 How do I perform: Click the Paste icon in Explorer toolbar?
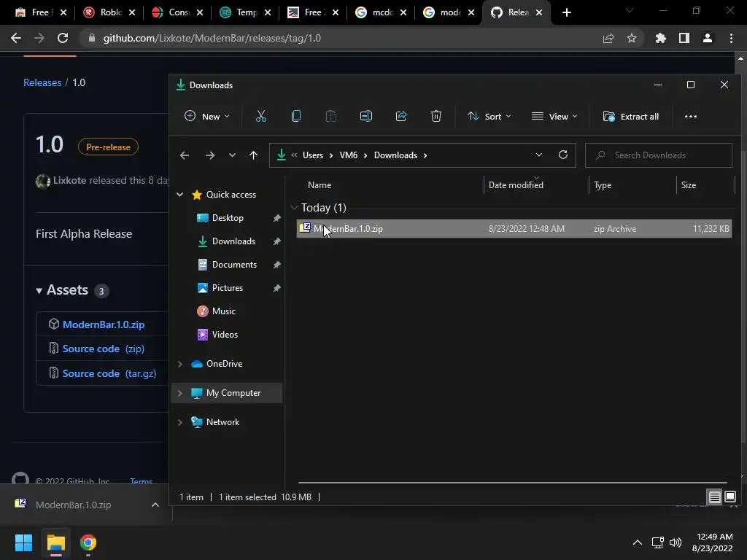pos(331,116)
